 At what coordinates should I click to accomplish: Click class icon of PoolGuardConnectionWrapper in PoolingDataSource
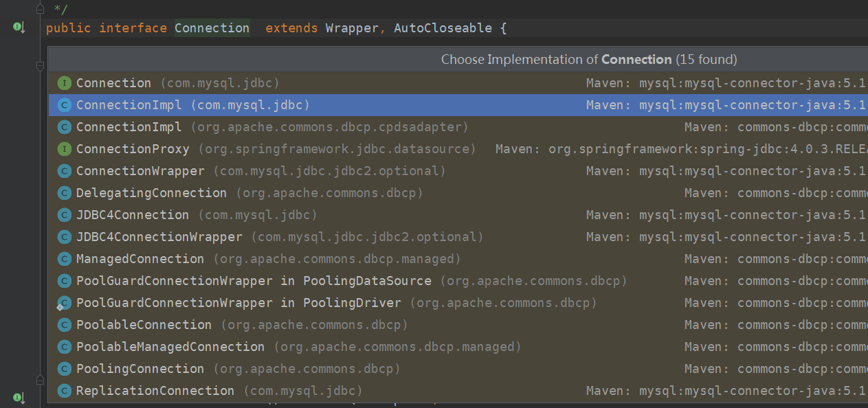(64, 281)
